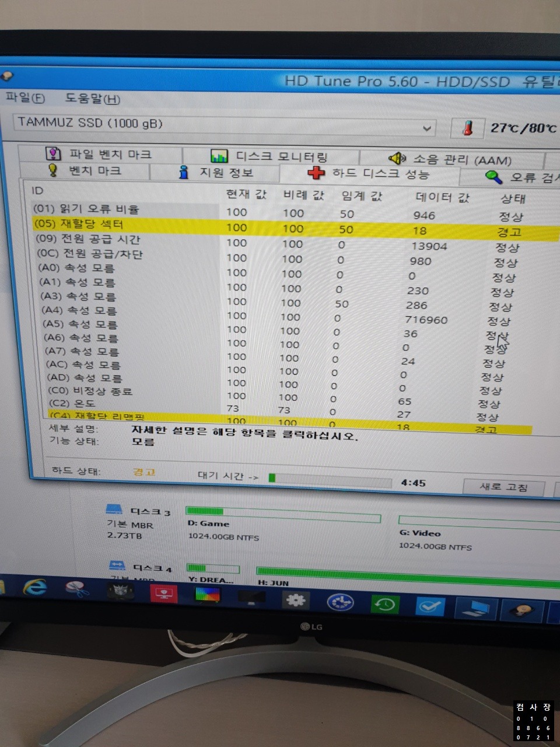The height and width of the screenshot is (747, 560).
Task: Select the 디스크 4 disk label icon
Action: click(x=118, y=566)
